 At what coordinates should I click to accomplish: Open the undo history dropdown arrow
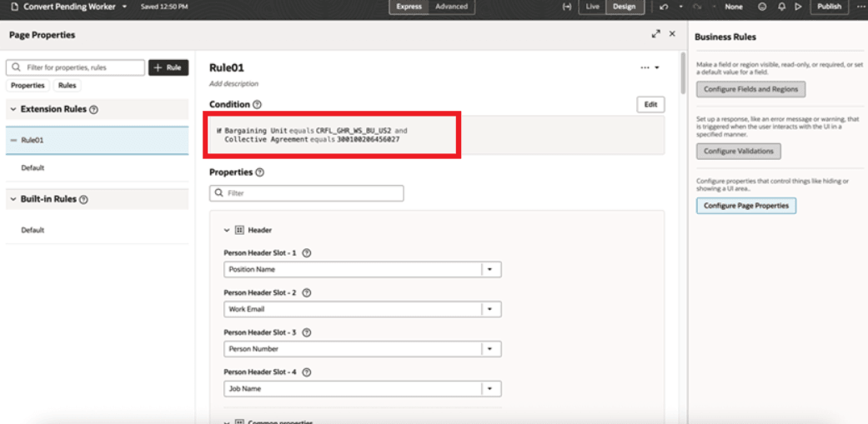681,7
